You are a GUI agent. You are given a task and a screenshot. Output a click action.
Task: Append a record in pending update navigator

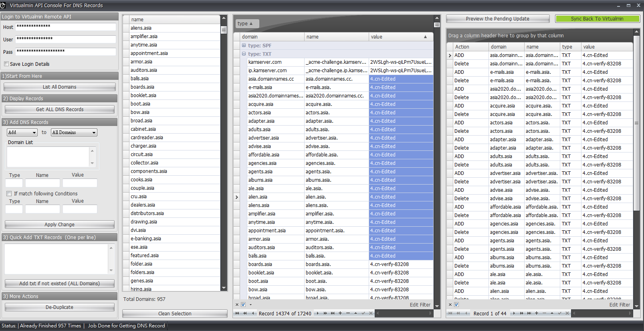[537, 313]
